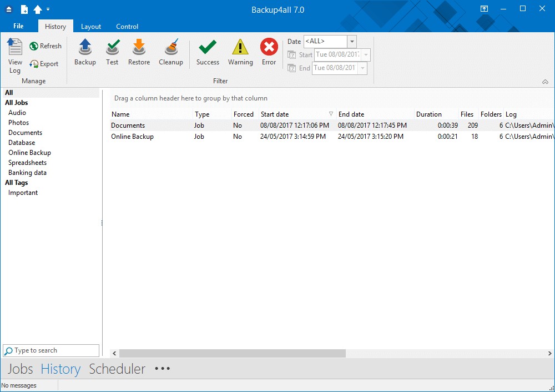Open the Date filter dropdown showing <ALL>
Screen dimensions: 555x392
pyautogui.click(x=351, y=41)
